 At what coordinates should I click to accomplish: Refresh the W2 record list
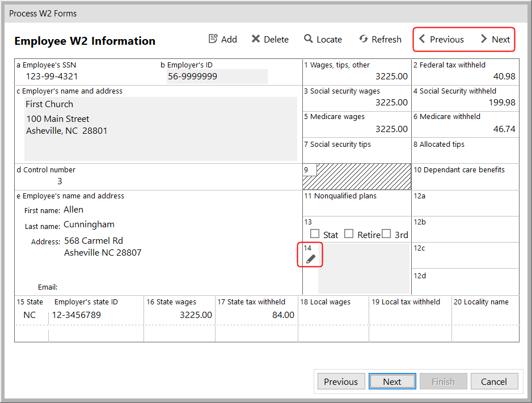[x=364, y=39]
